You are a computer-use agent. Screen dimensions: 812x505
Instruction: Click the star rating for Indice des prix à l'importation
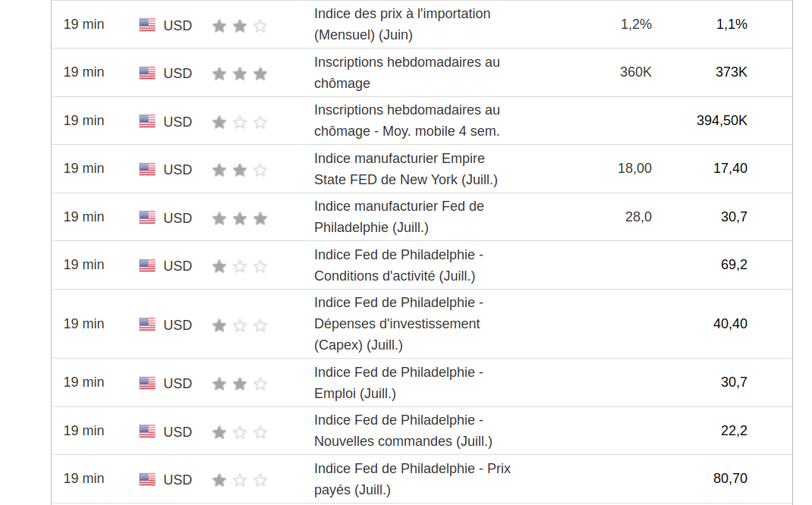click(x=240, y=26)
